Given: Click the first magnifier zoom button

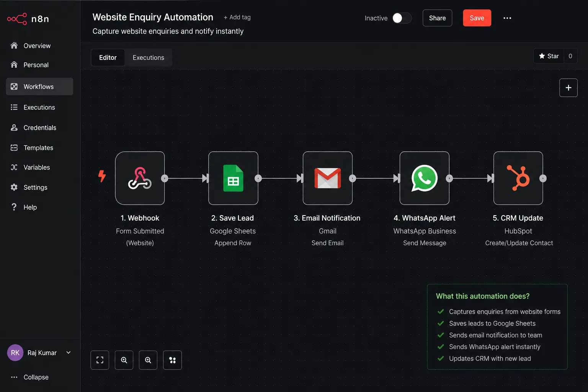Looking at the screenshot, I should 124,360.
